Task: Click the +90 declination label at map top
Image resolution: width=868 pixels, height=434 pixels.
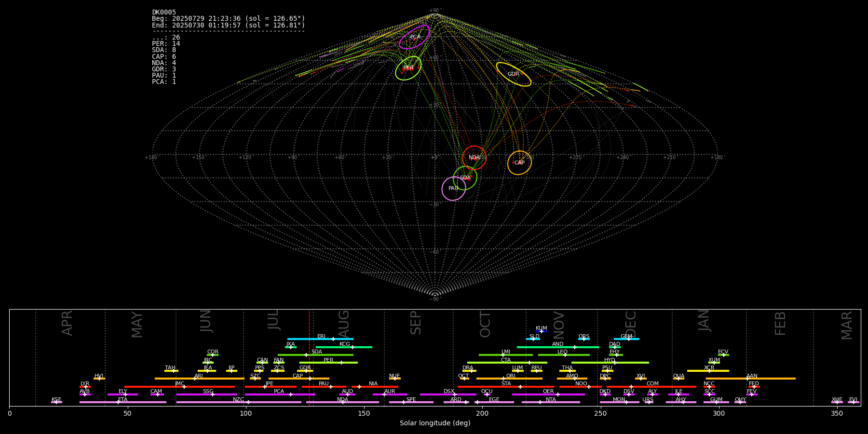Action: point(434,11)
